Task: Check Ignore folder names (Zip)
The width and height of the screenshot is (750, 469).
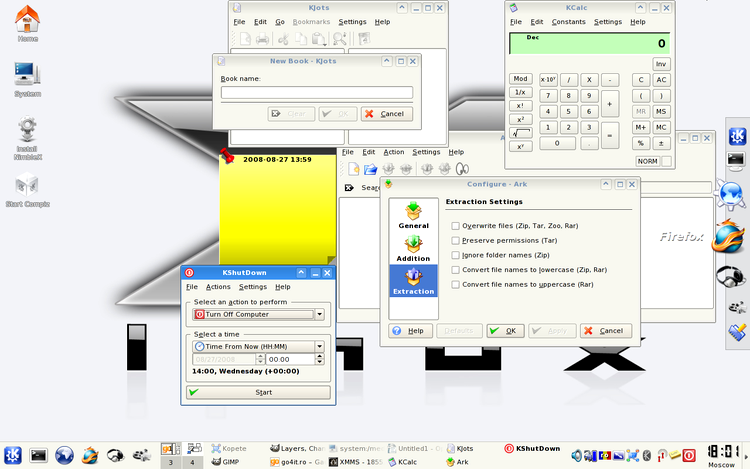Action: tap(456, 255)
